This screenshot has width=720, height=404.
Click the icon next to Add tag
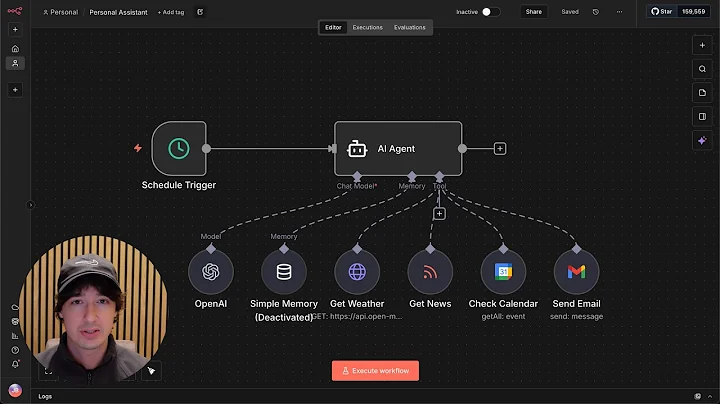pyautogui.click(x=200, y=12)
